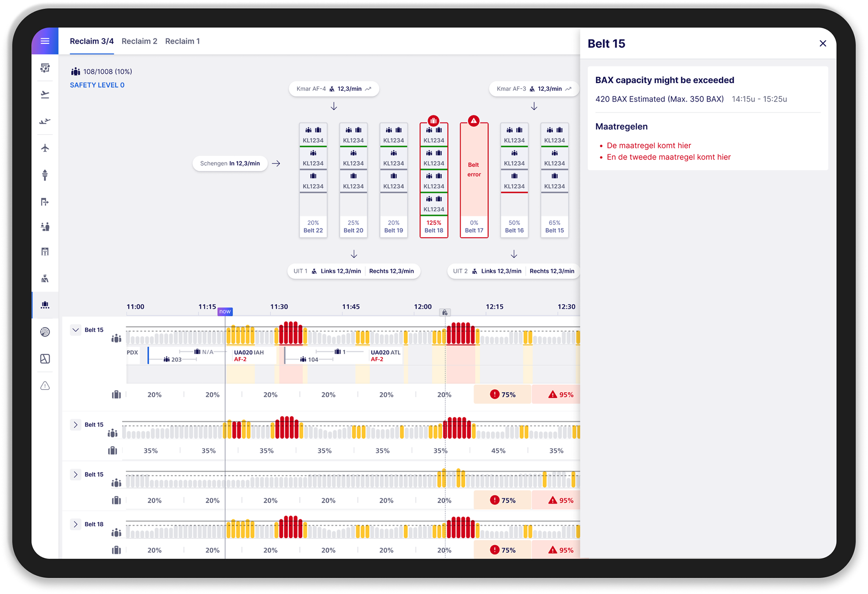
Task: Open the hamburger menu
Action: coord(45,41)
